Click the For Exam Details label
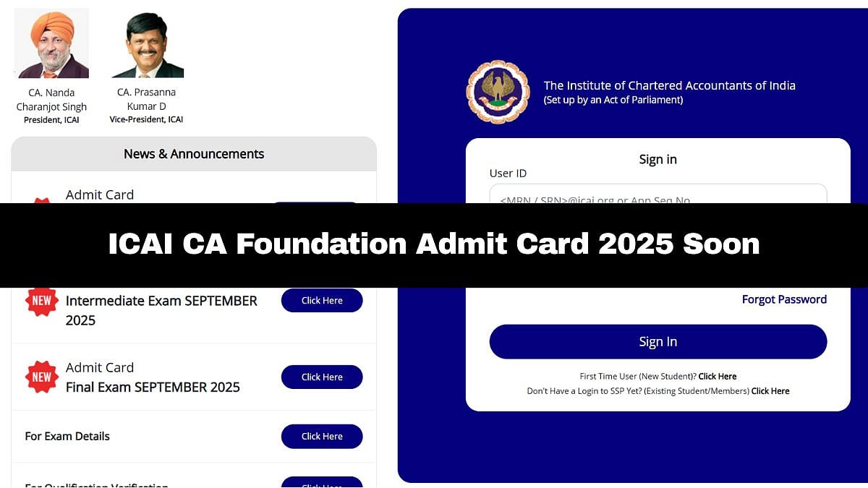The image size is (868, 488). click(67, 436)
